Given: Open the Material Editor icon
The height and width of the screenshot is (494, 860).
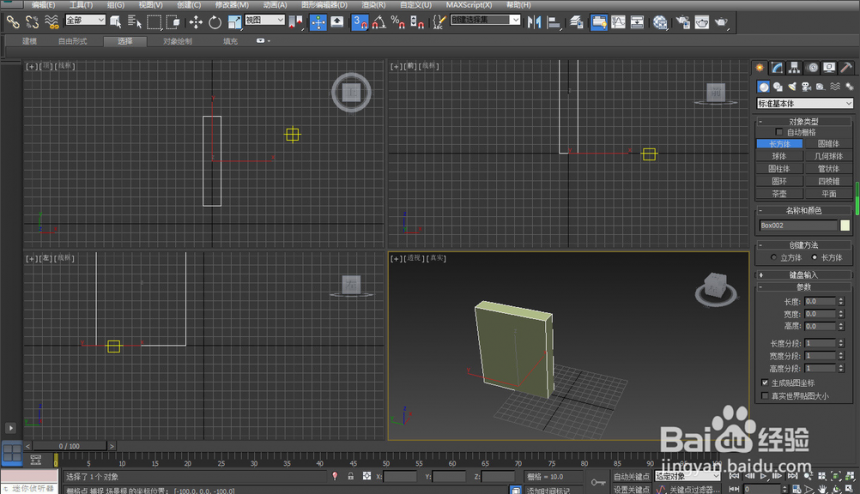Looking at the screenshot, I should point(660,22).
